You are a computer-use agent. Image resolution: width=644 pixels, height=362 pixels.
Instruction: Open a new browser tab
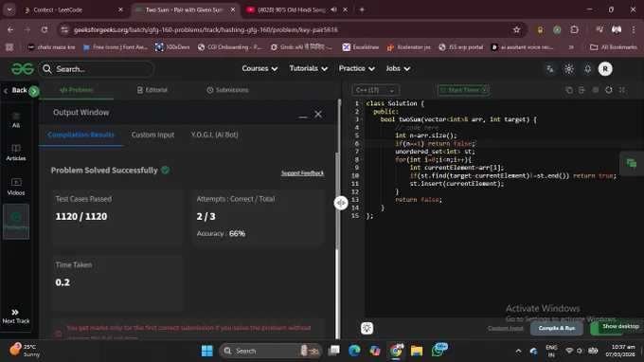click(362, 9)
